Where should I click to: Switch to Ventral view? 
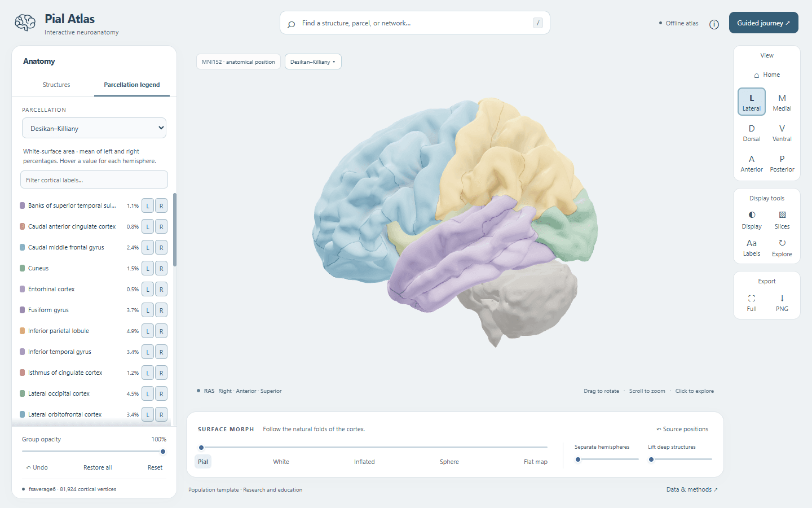(x=782, y=132)
